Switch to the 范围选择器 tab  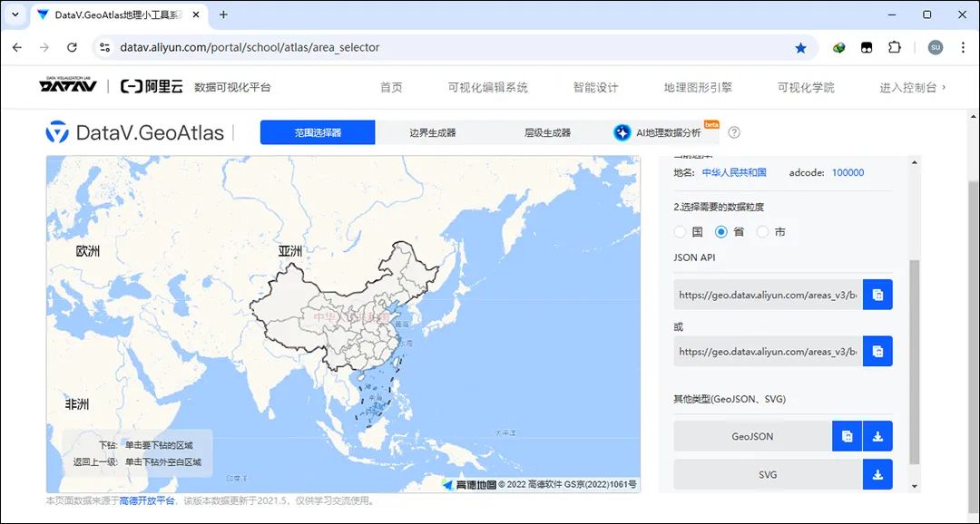pos(318,132)
